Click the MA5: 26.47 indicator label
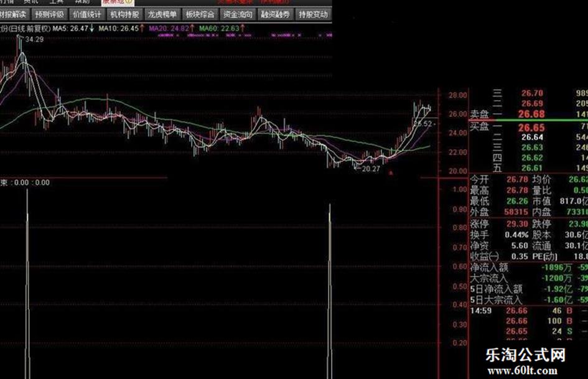 [70, 29]
